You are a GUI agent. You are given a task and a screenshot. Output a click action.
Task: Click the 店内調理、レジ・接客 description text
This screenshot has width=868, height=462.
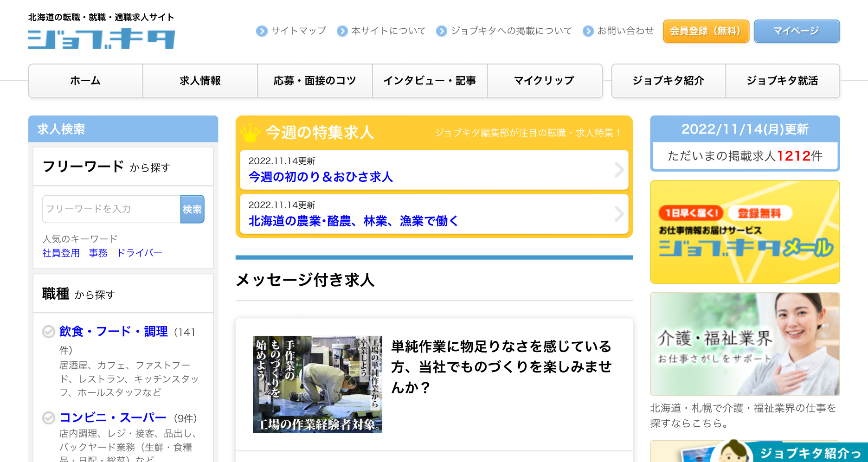click(x=129, y=447)
